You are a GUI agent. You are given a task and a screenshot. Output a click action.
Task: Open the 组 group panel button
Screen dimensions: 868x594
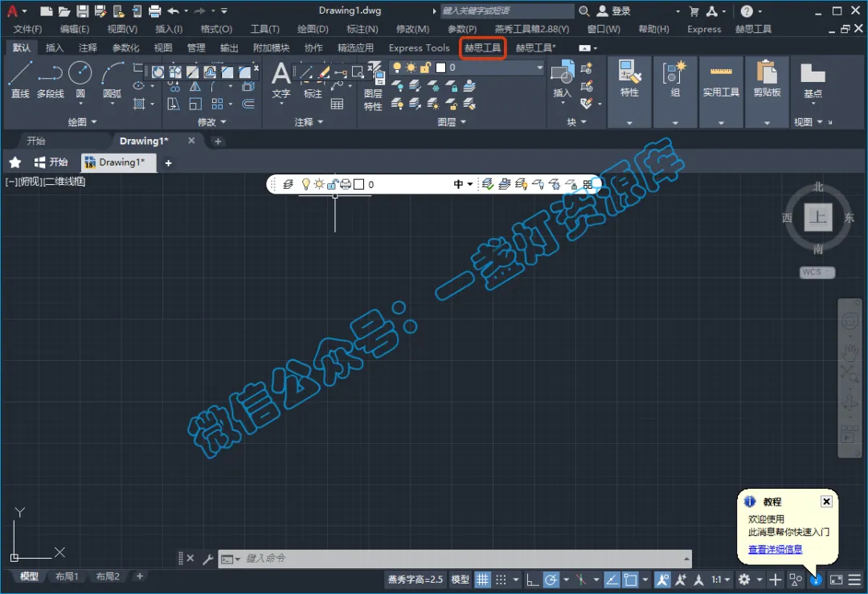click(675, 79)
